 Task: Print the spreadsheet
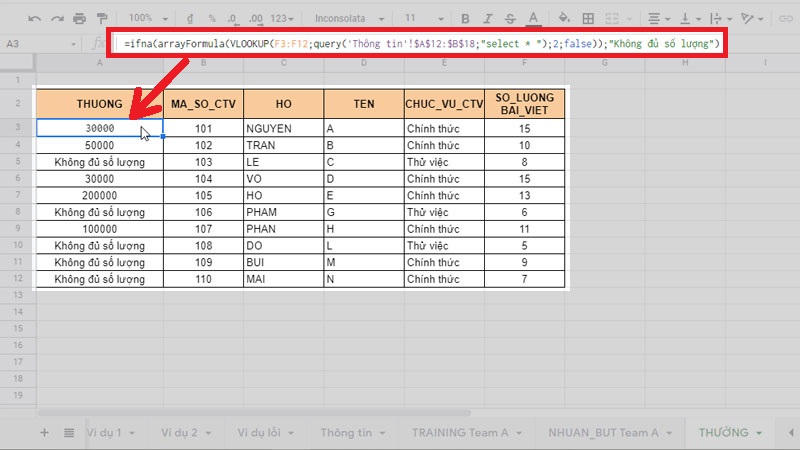(79, 18)
